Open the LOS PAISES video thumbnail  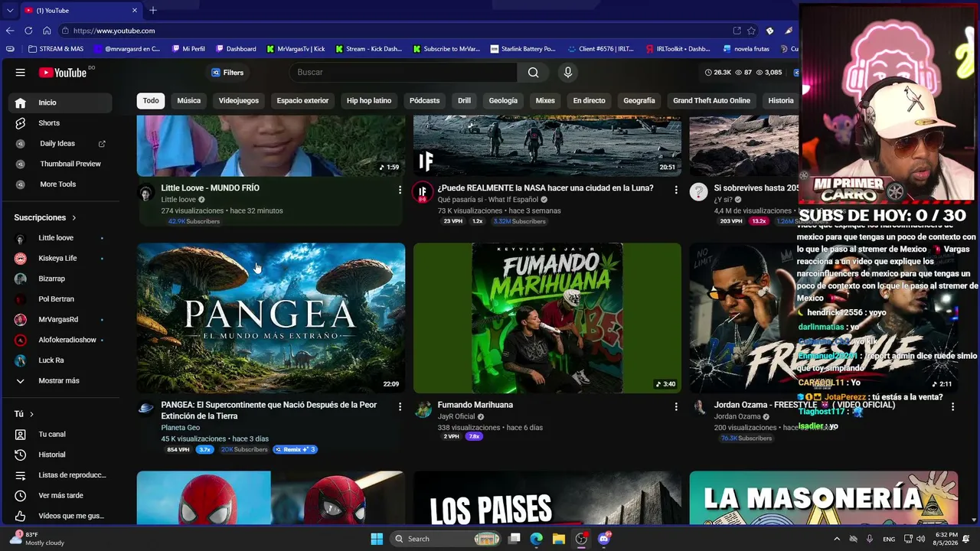tap(547, 498)
